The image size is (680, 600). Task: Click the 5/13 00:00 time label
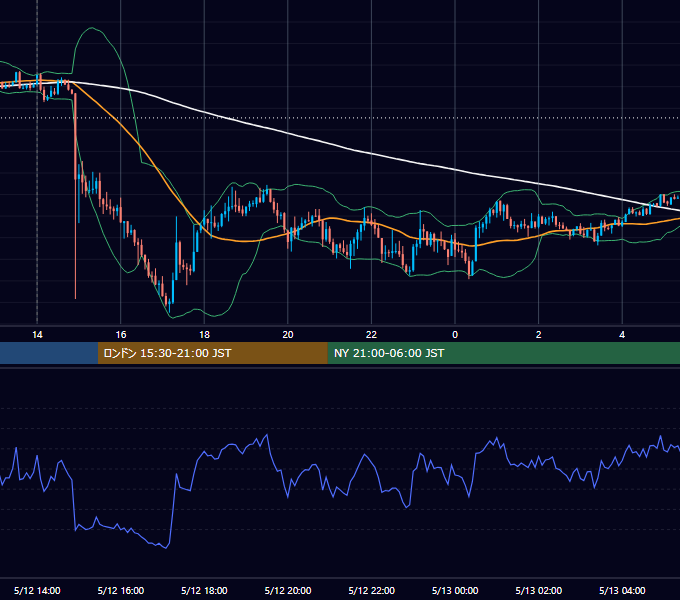point(455,590)
